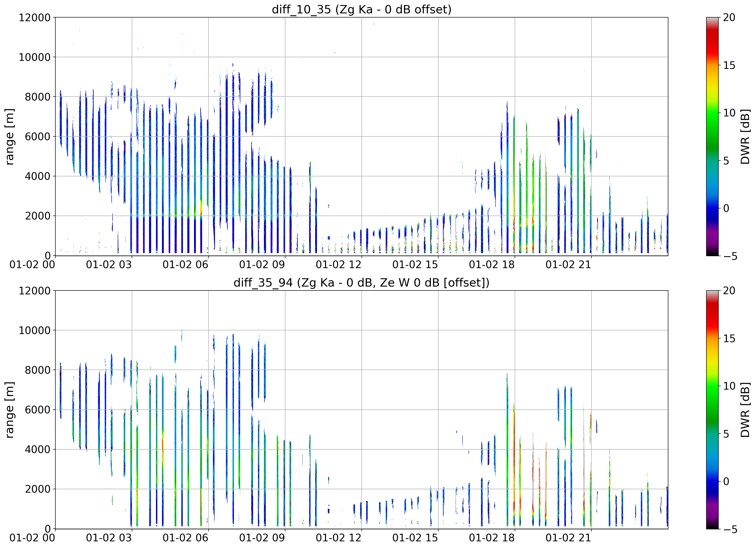Click the 12000 y-tick on the bottom plot
This screenshot has width=756, height=548.
(x=35, y=290)
